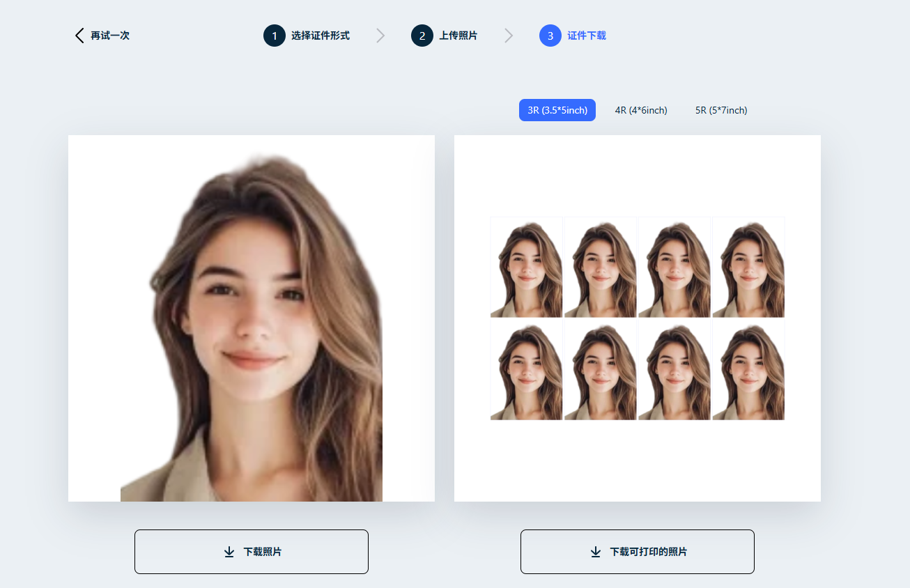Click 再试一次 to try again
This screenshot has width=910, height=588.
click(110, 36)
